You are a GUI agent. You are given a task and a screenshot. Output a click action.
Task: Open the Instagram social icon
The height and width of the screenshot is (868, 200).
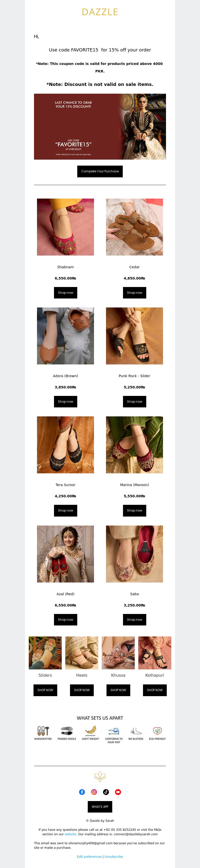[94, 792]
